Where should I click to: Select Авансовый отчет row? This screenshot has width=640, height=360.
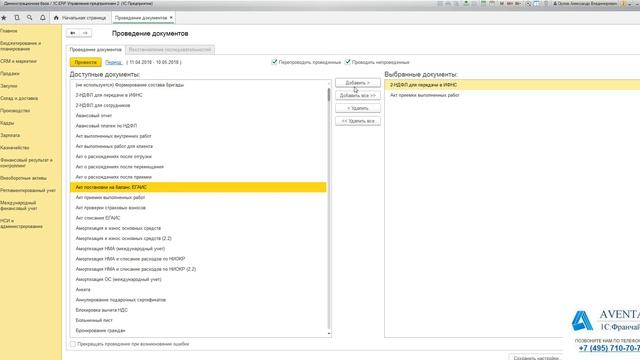point(198,116)
